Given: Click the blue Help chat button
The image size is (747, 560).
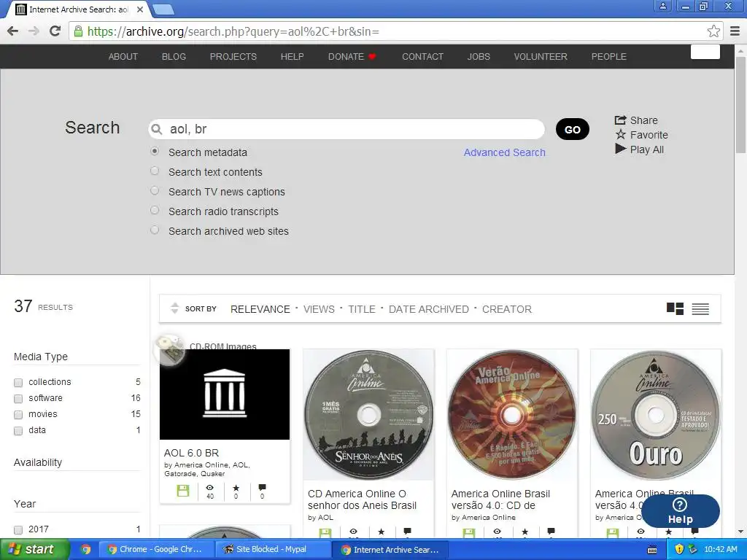Looking at the screenshot, I should [x=680, y=511].
